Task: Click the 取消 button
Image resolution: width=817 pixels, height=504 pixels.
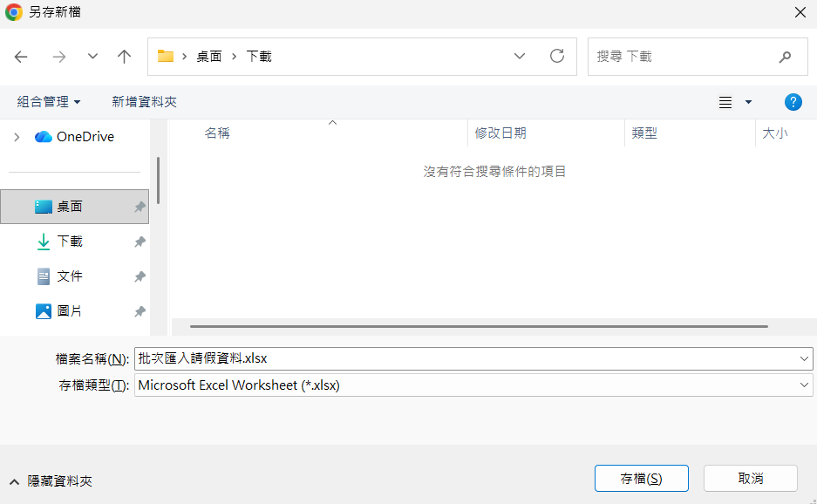Action: 750,478
